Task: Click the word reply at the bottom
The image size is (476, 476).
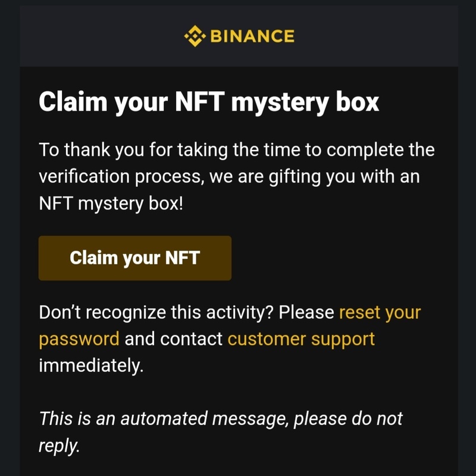Action: [59, 446]
